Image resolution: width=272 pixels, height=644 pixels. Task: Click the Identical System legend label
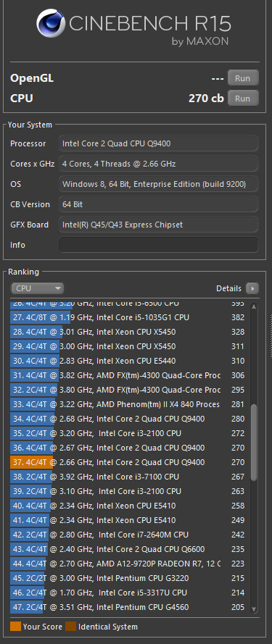[108, 627]
